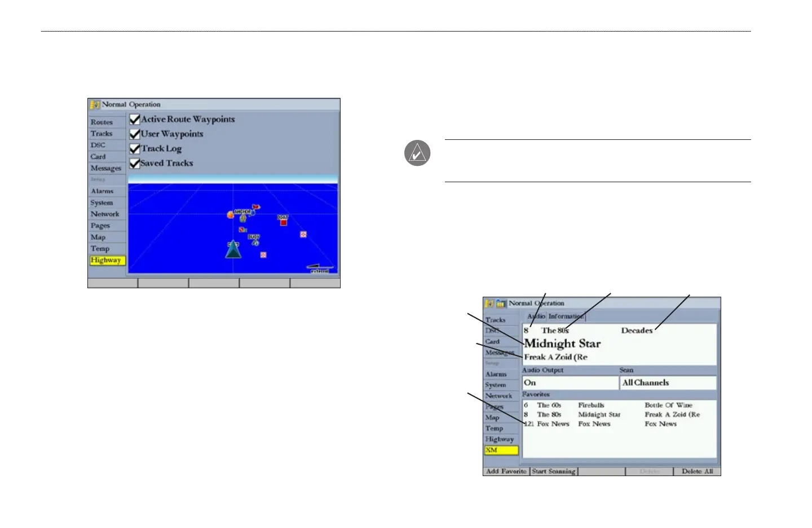Open the Scan field set to All Channels
The height and width of the screenshot is (528, 812).
668,382
